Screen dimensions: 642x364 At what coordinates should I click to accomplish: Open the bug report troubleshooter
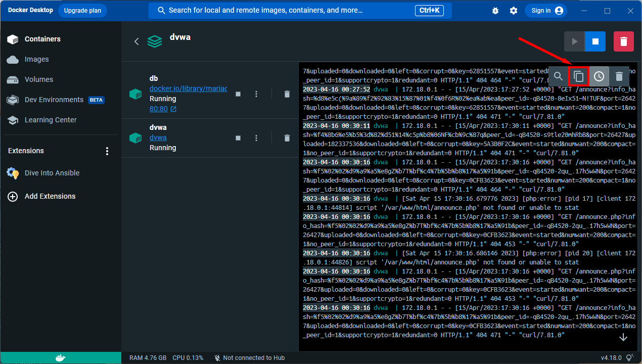click(x=495, y=10)
